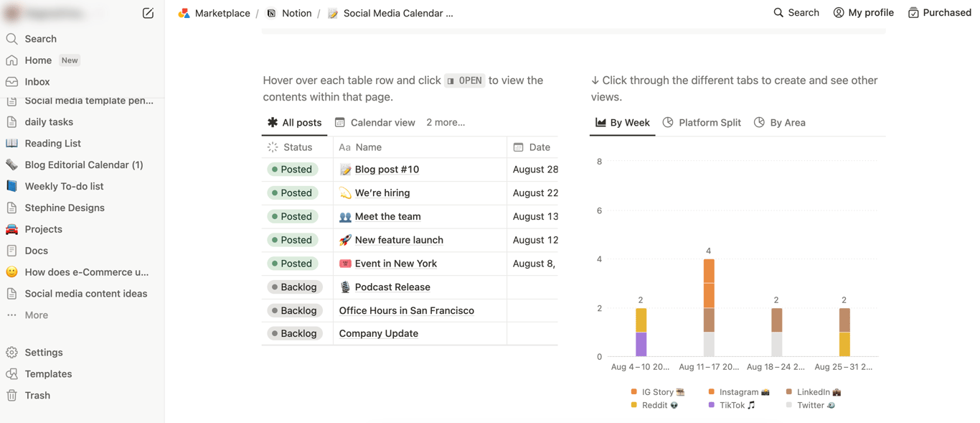Open the Status column header menu
This screenshot has width=980, height=423.
click(x=296, y=147)
